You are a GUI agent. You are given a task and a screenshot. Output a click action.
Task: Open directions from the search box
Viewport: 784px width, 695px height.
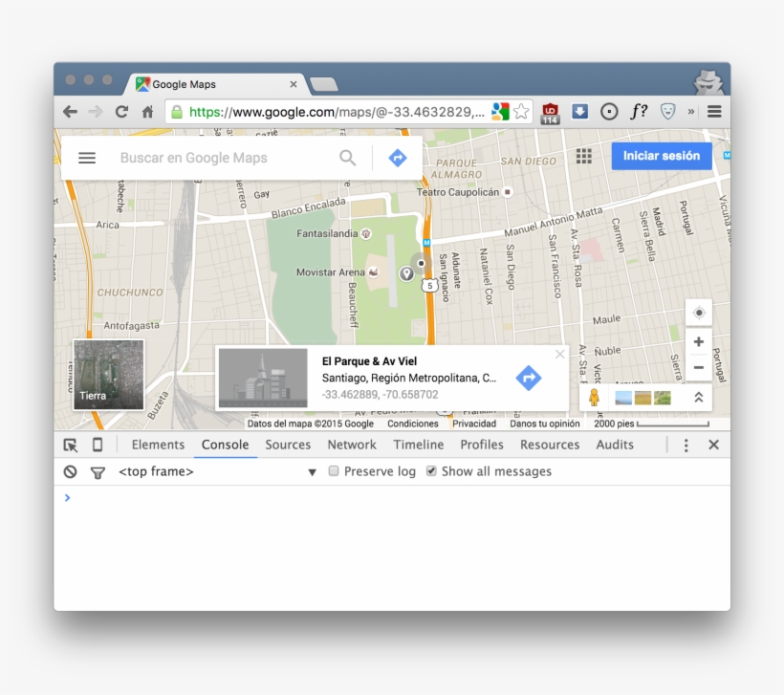click(x=398, y=158)
